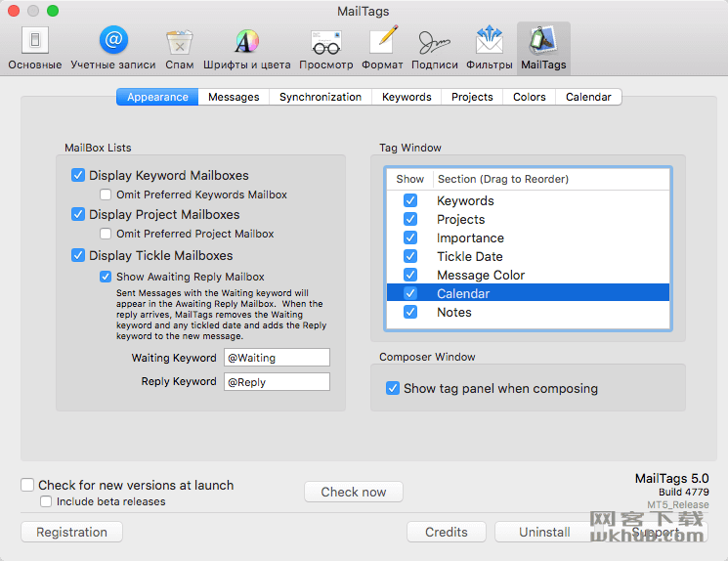Select the Tickle Date row label
Viewport: 728px width, 561px height.
click(470, 256)
